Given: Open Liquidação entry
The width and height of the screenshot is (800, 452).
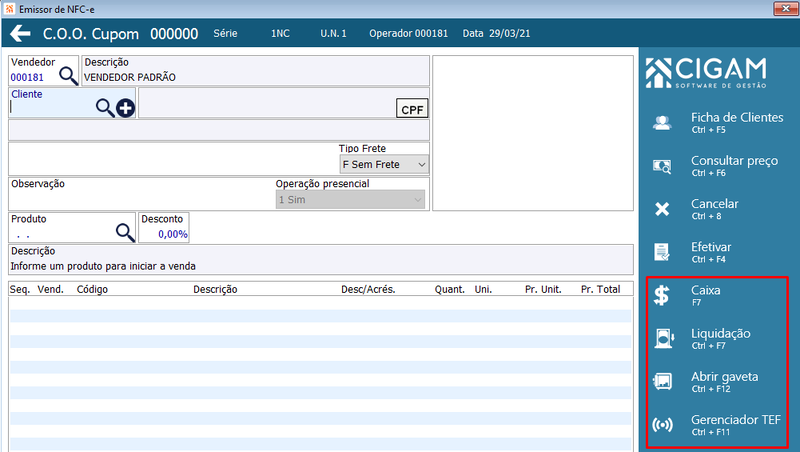Looking at the screenshot, I should click(720, 339).
